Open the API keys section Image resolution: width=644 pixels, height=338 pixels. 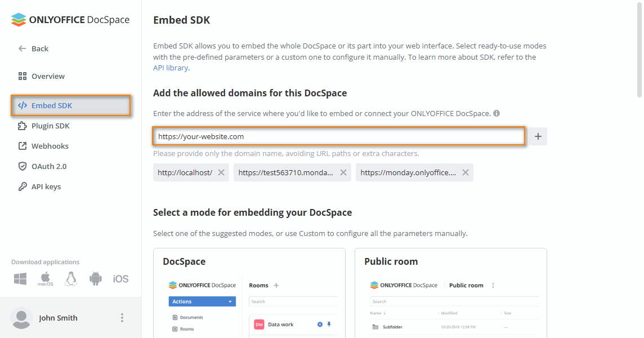39,186
